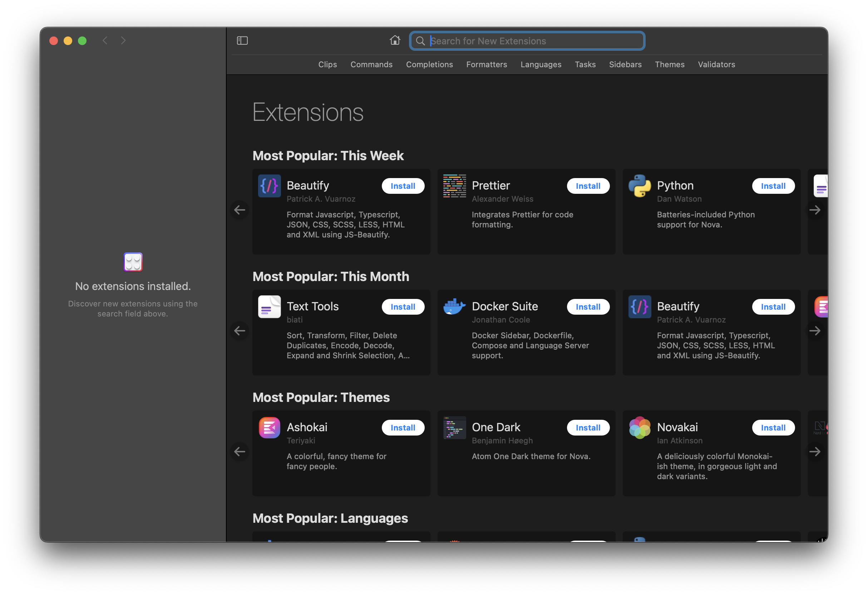Click the One Dark title
The image size is (868, 595).
495,427
